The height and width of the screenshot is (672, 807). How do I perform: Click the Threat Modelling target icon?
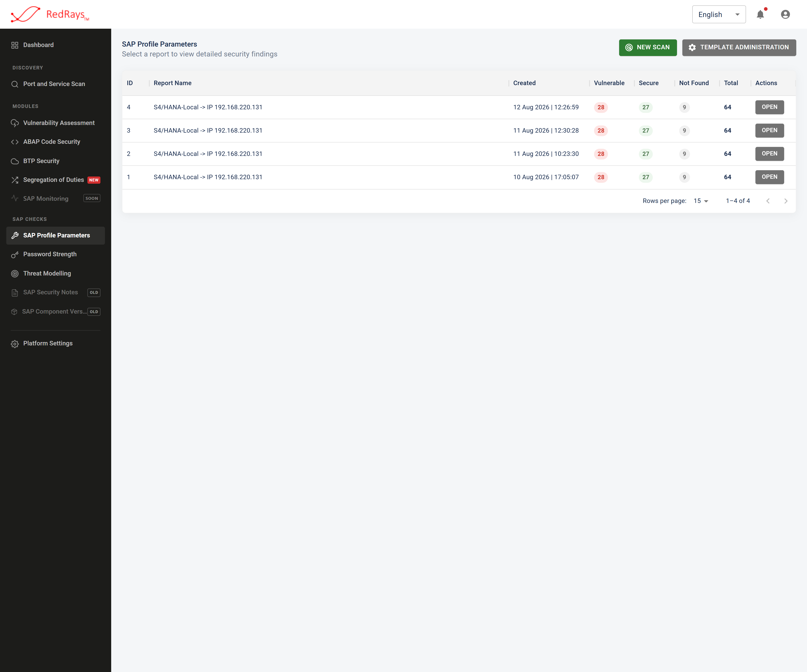pos(15,274)
